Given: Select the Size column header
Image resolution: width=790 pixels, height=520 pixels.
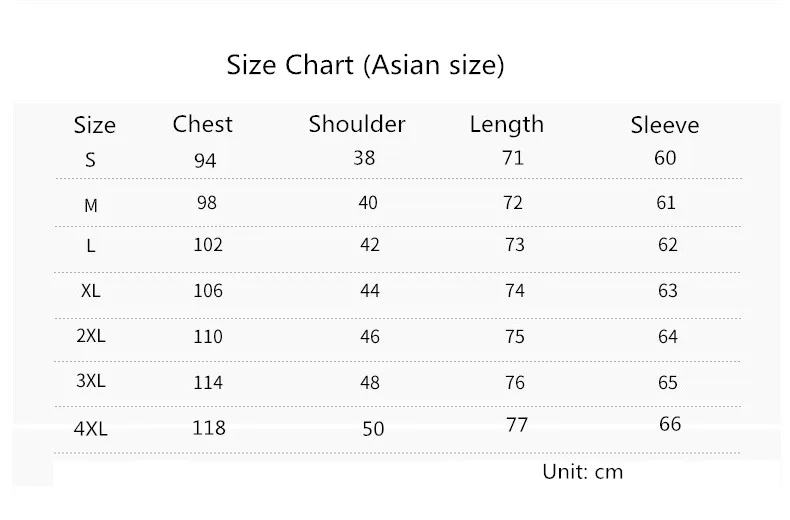Looking at the screenshot, I should 95,125.
